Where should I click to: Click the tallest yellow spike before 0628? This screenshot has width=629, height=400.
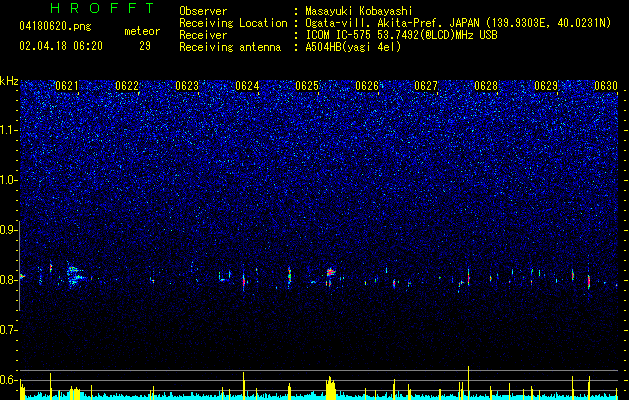click(x=468, y=382)
